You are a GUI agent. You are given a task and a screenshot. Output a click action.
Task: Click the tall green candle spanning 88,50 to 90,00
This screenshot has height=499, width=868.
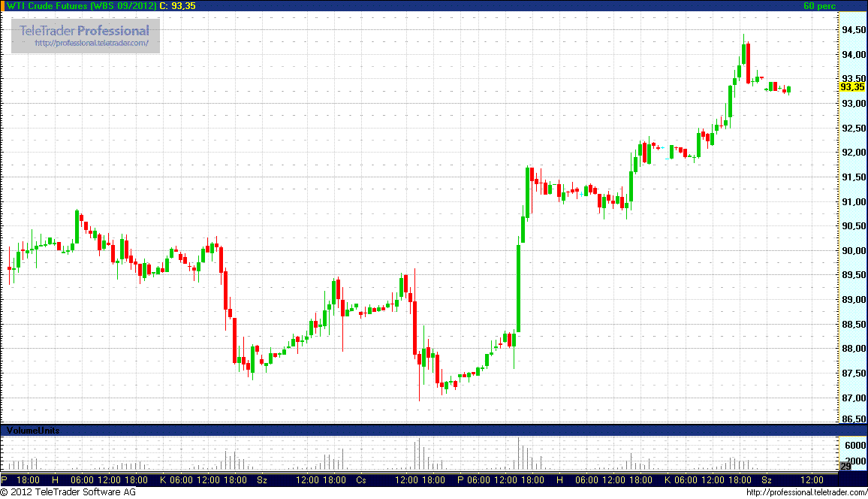click(519, 288)
